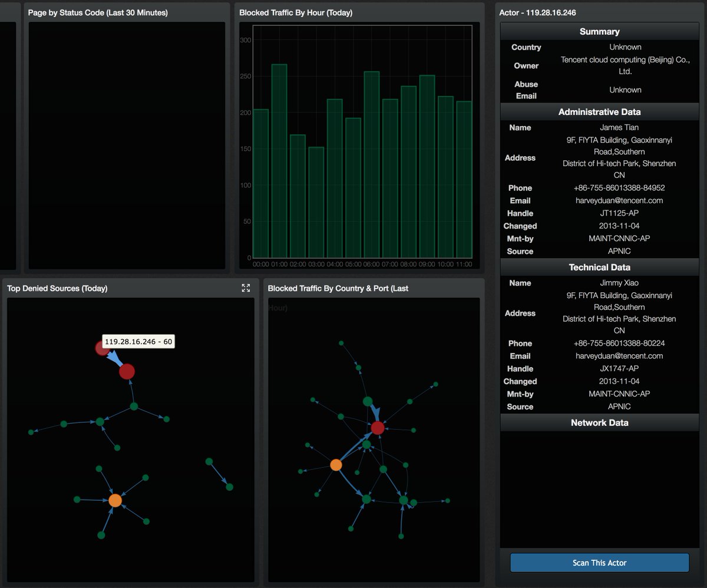
Task: Click the red node in Blocked Traffic By Country graph
Action: (x=378, y=428)
